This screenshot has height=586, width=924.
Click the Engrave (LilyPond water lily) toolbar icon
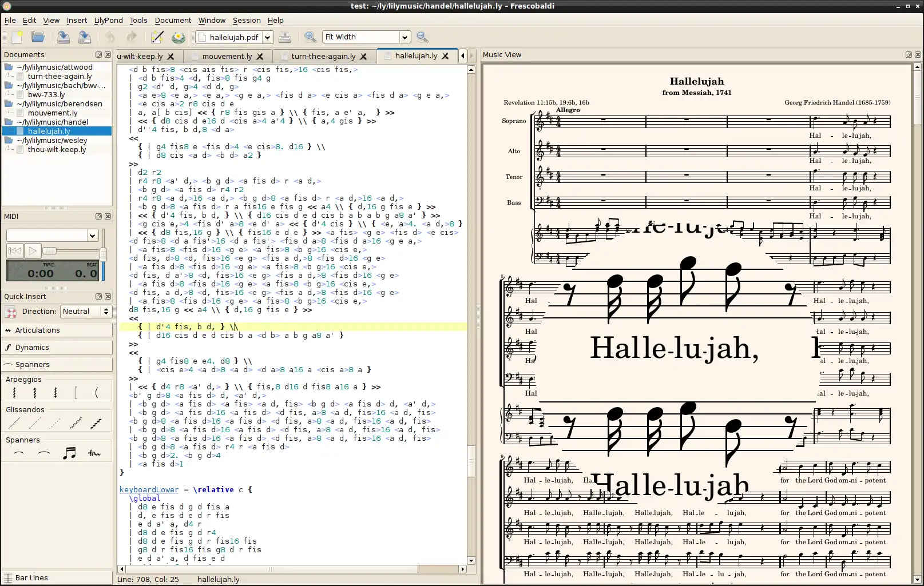(x=179, y=37)
